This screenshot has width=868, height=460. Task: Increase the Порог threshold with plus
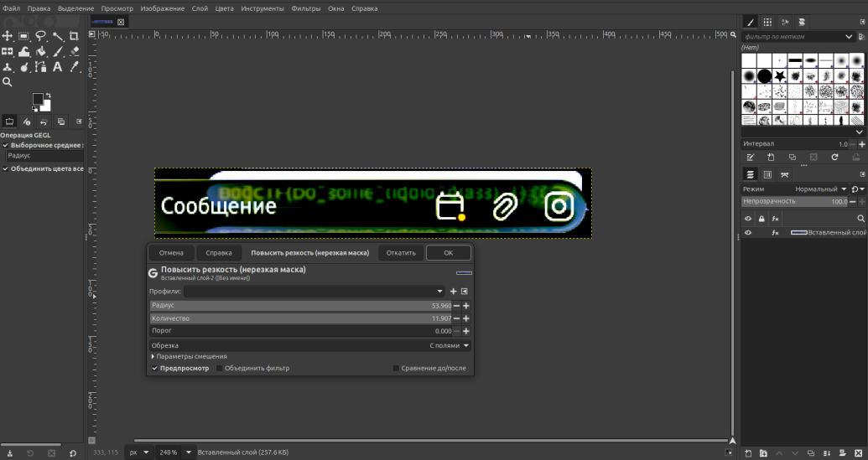[466, 331]
